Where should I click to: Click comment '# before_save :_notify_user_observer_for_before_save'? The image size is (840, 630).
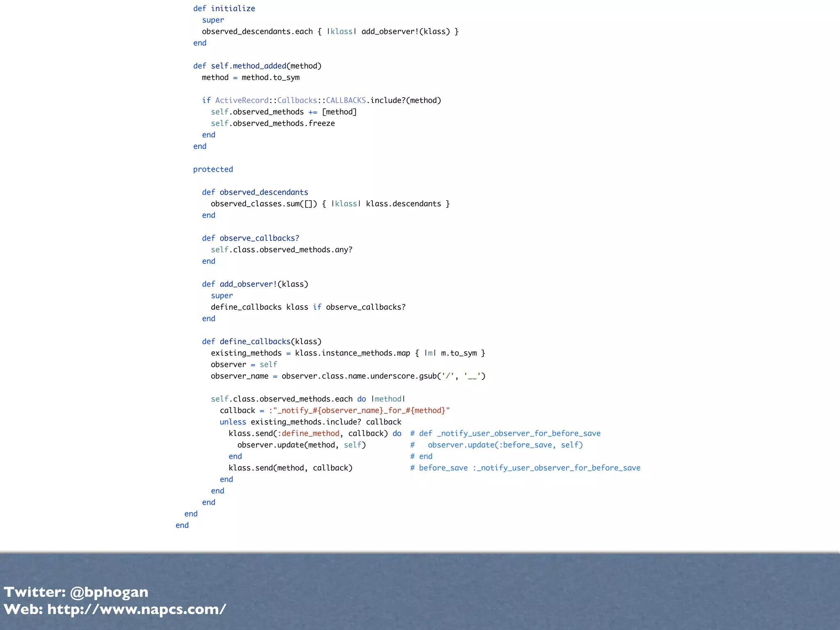pyautogui.click(x=525, y=468)
